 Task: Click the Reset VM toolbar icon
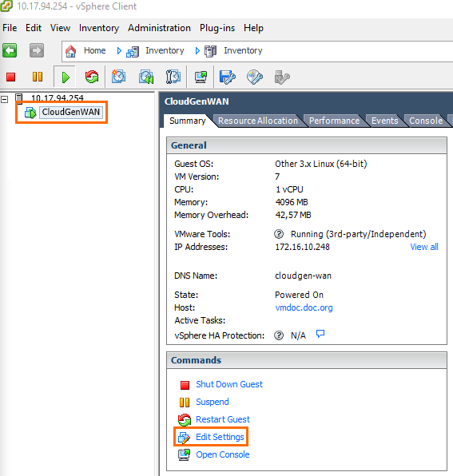click(92, 77)
